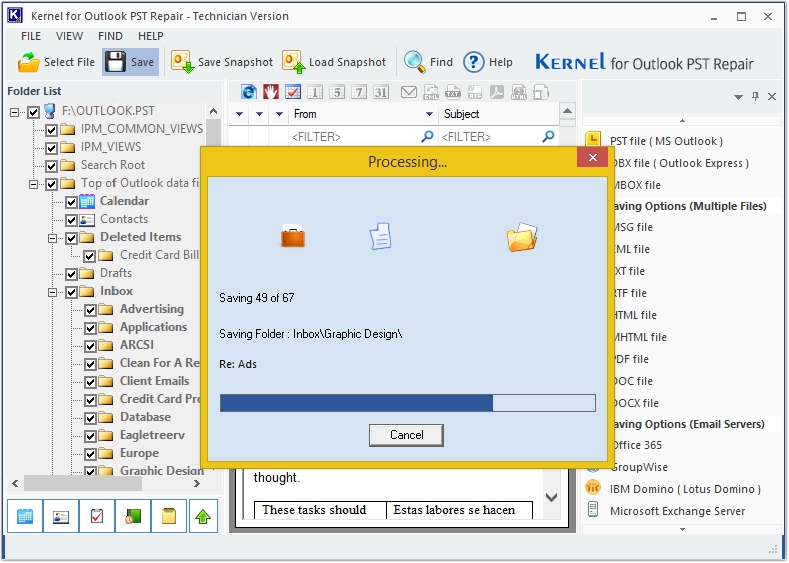
Task: Select the 31-day calendar view icon
Action: [381, 92]
